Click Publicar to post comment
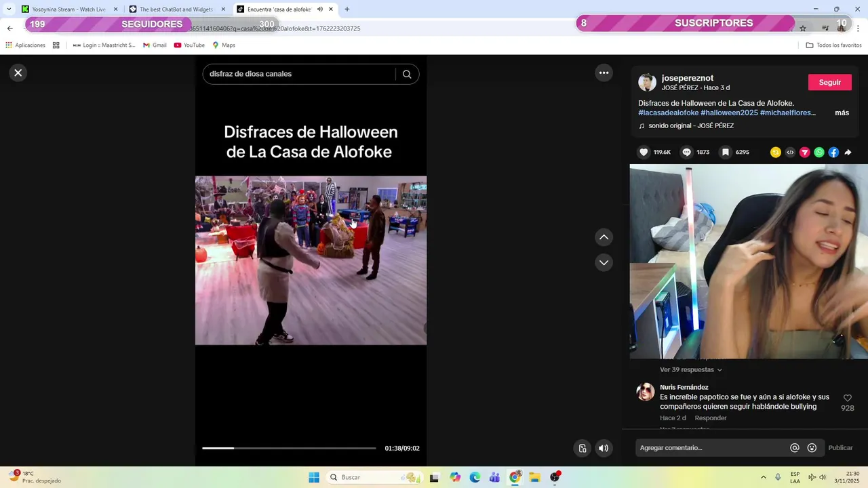This screenshot has height=488, width=868. tap(840, 448)
